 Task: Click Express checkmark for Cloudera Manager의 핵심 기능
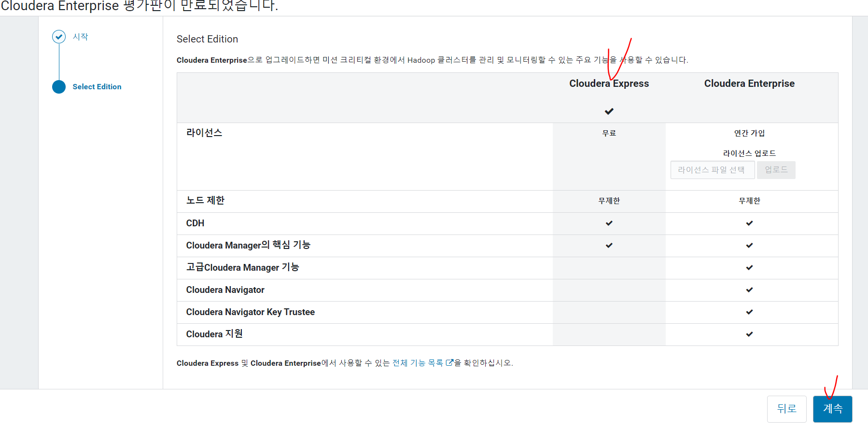pos(609,246)
